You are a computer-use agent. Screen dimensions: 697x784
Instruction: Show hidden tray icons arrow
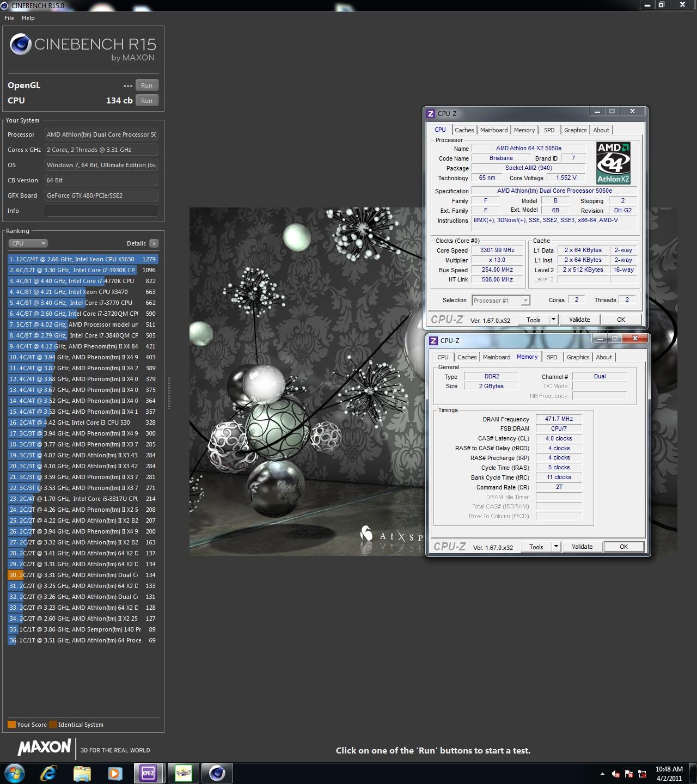click(x=602, y=774)
